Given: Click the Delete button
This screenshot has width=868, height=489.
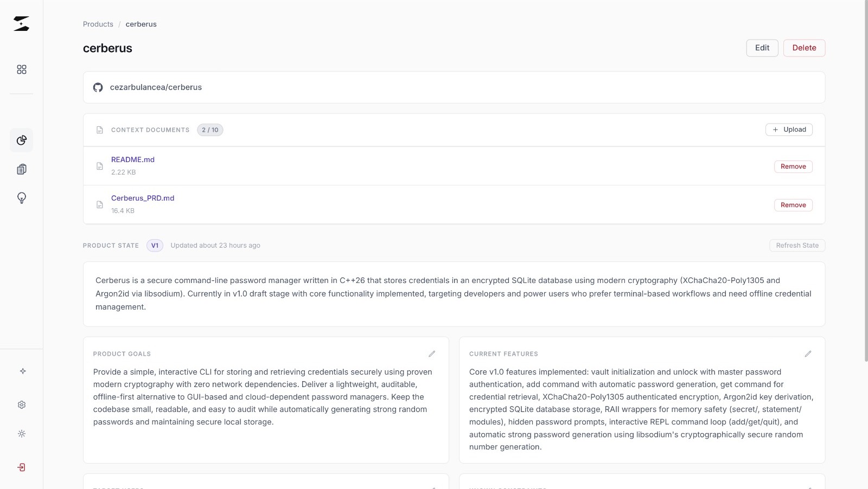Looking at the screenshot, I should pyautogui.click(x=804, y=48).
